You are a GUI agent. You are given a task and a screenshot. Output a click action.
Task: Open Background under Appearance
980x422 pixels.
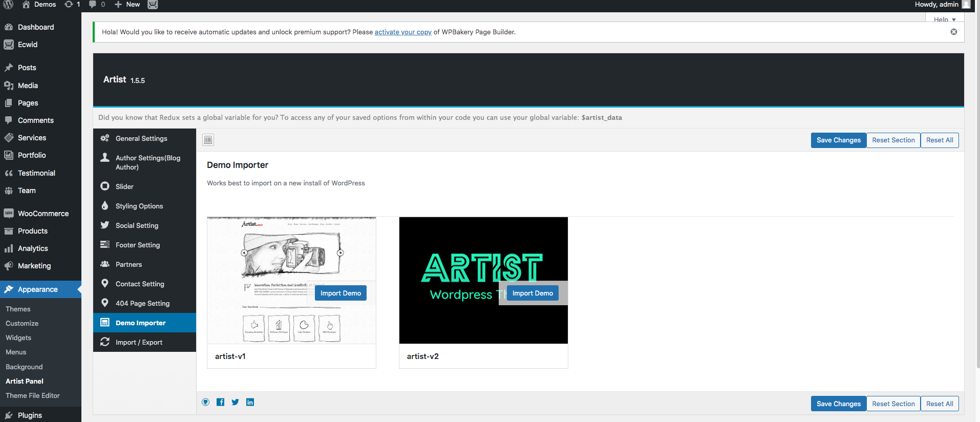(x=24, y=367)
